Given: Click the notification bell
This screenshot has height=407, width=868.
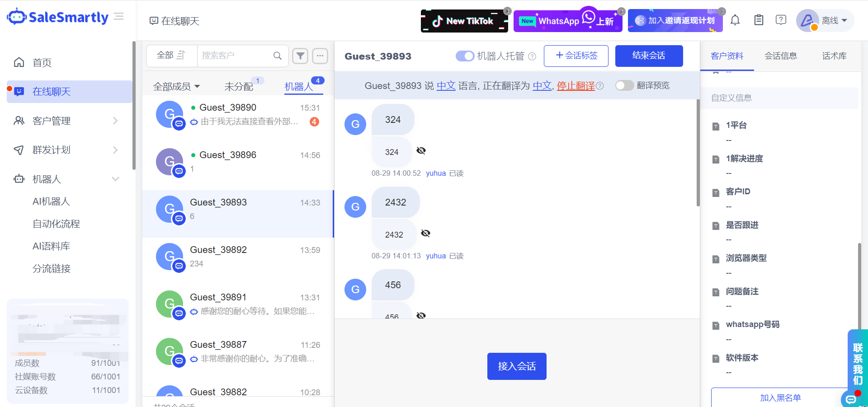Looking at the screenshot, I should (x=736, y=20).
